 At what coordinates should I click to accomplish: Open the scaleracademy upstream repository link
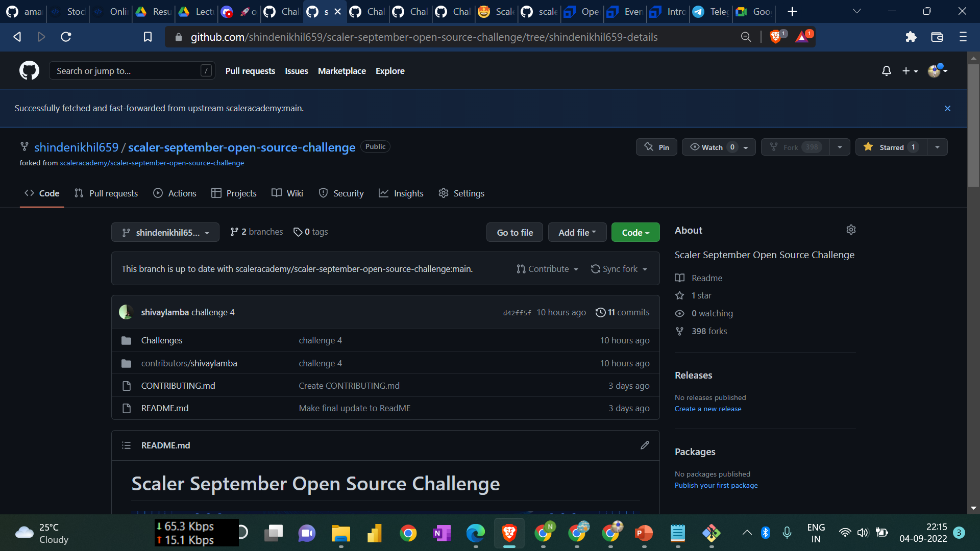click(x=152, y=163)
